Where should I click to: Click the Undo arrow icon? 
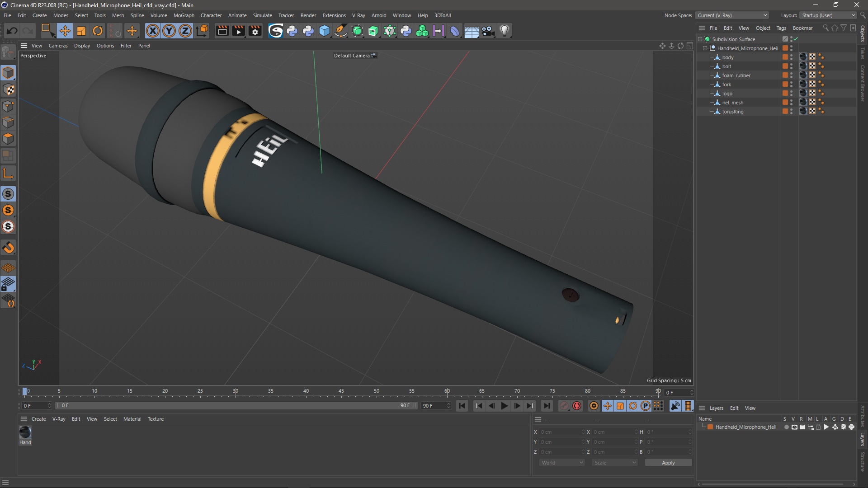pyautogui.click(x=12, y=31)
